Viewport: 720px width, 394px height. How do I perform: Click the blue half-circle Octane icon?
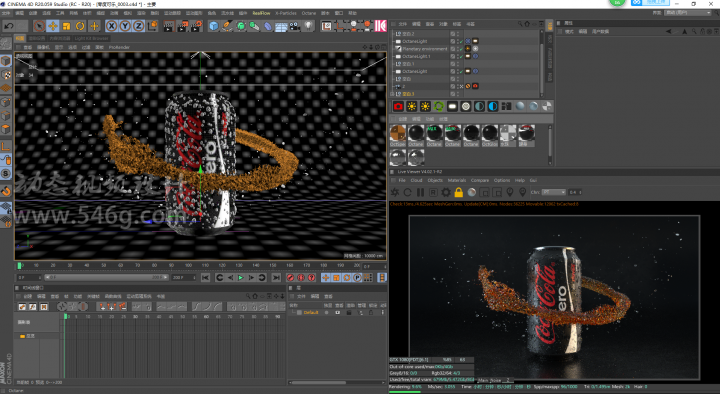[x=493, y=107]
